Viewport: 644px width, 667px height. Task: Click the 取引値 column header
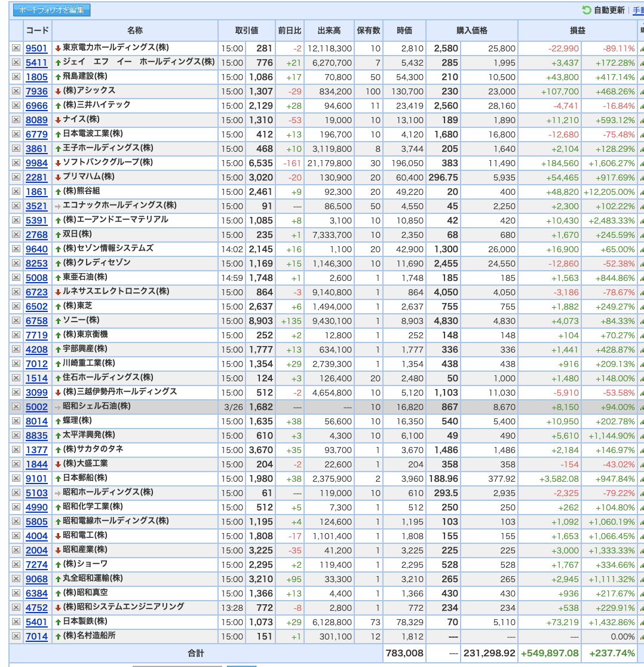247,30
